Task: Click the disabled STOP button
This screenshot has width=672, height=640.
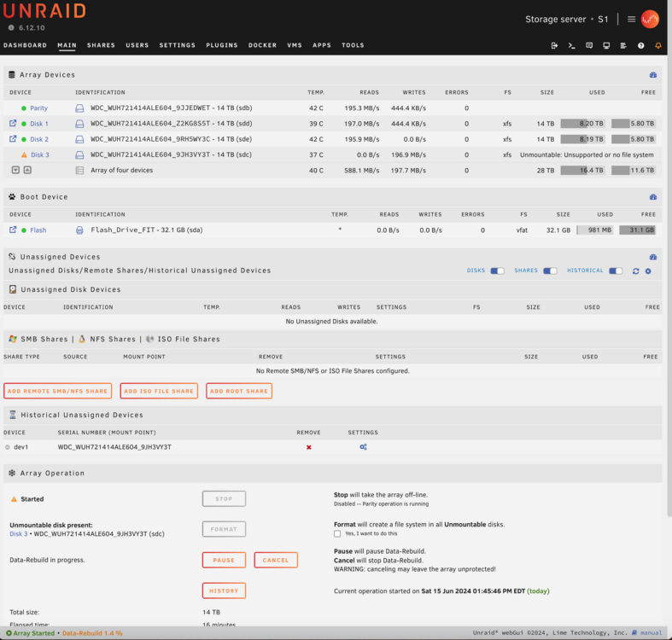Action: pyautogui.click(x=225, y=498)
